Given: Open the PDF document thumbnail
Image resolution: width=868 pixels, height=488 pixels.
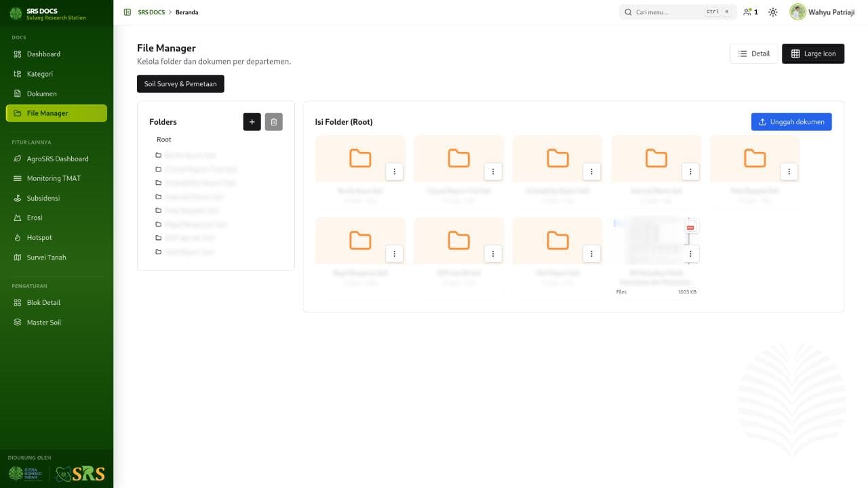Looking at the screenshot, I should click(x=656, y=241).
